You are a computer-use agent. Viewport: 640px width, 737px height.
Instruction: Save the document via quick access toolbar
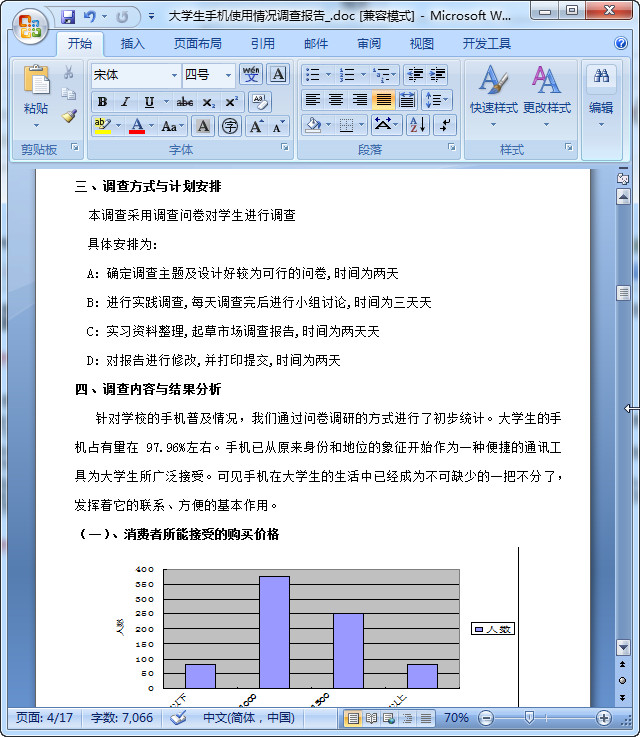(x=68, y=17)
